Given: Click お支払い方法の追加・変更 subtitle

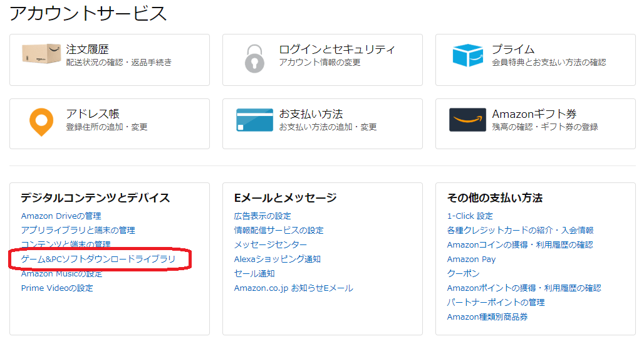Looking at the screenshot, I should [328, 127].
